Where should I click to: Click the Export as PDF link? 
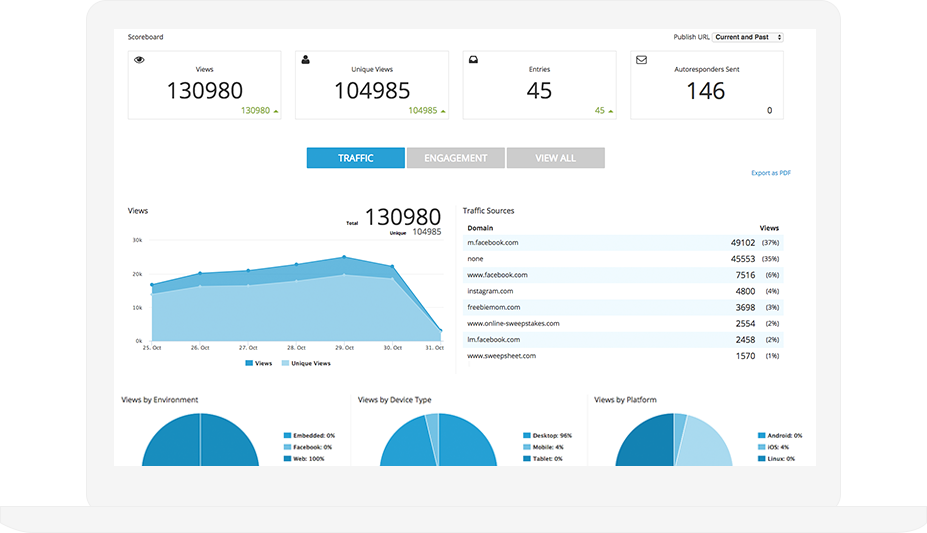coord(770,173)
